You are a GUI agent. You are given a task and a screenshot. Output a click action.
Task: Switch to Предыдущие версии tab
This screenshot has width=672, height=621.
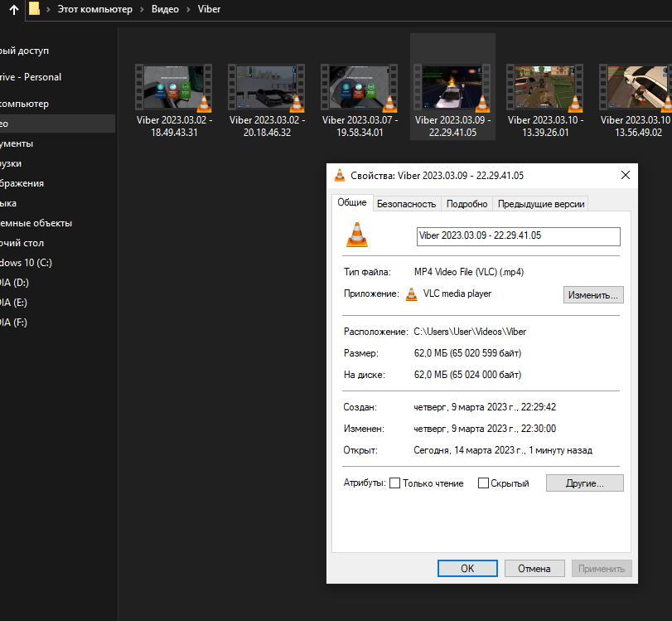click(x=541, y=204)
